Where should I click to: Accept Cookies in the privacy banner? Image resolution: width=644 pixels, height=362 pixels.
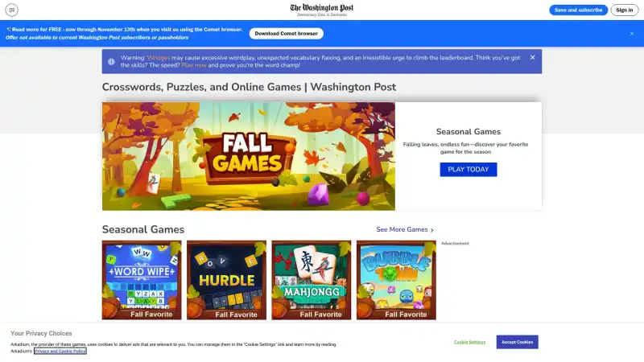pyautogui.click(x=517, y=343)
